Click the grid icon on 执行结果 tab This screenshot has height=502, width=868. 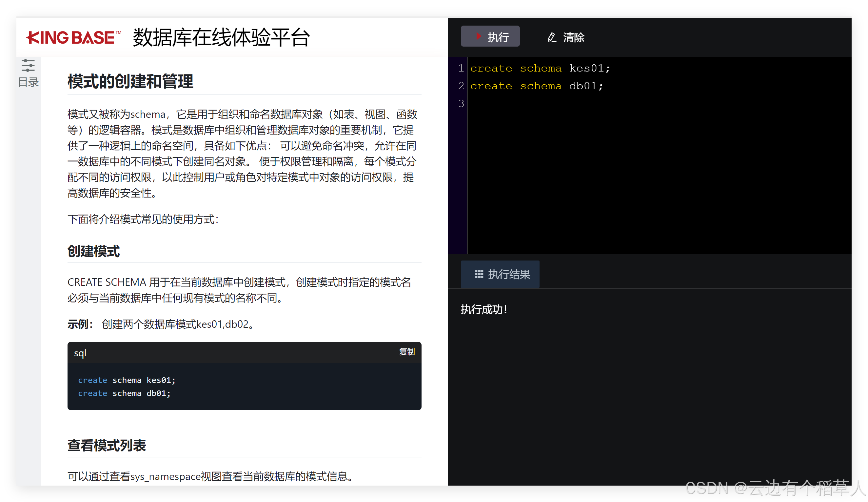pyautogui.click(x=479, y=274)
